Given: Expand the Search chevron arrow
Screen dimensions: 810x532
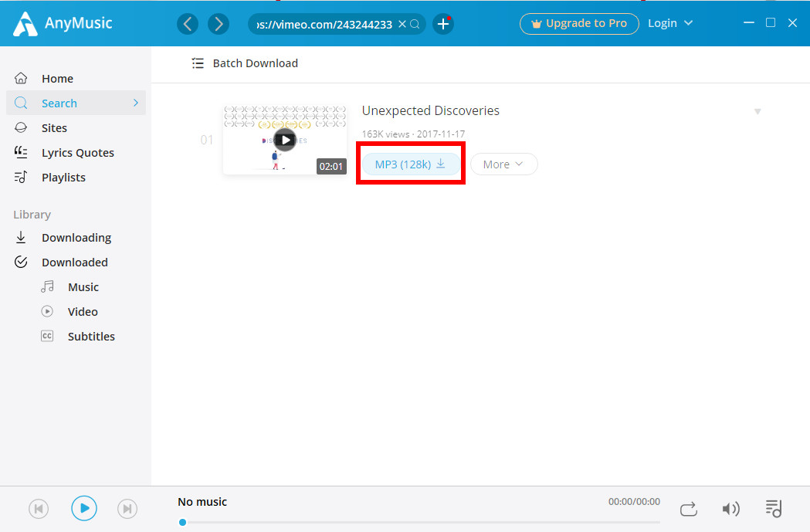Looking at the screenshot, I should (x=136, y=103).
